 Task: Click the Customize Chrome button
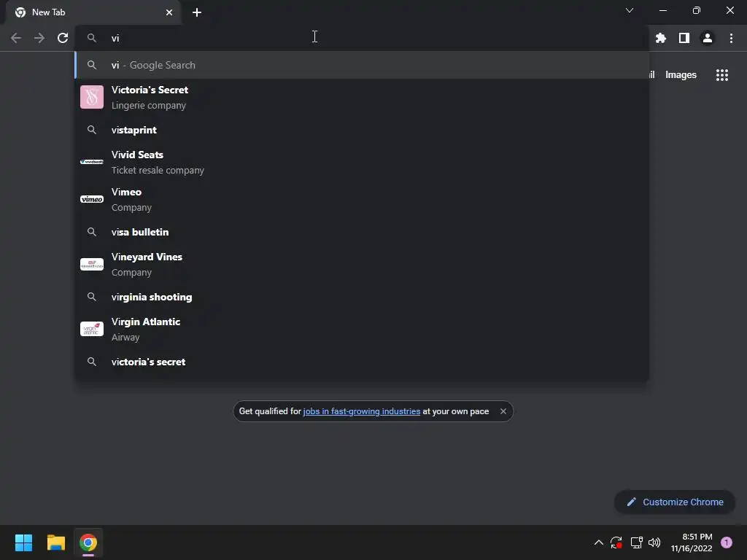tap(675, 502)
